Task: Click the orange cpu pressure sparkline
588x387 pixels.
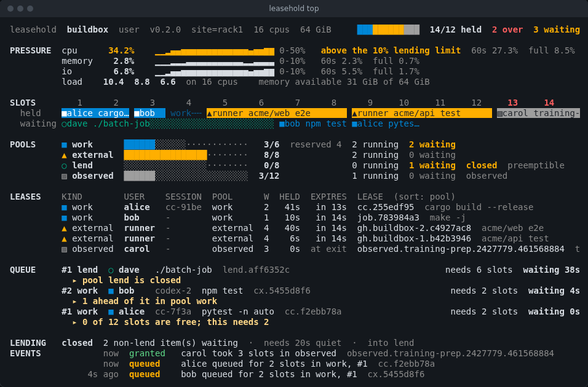Action: [x=215, y=52]
